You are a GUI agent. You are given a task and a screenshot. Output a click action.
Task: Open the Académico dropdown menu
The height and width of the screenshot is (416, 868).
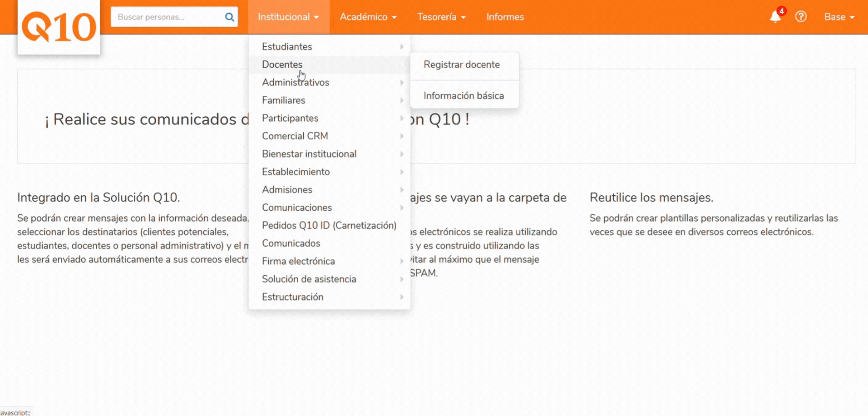pyautogui.click(x=368, y=17)
